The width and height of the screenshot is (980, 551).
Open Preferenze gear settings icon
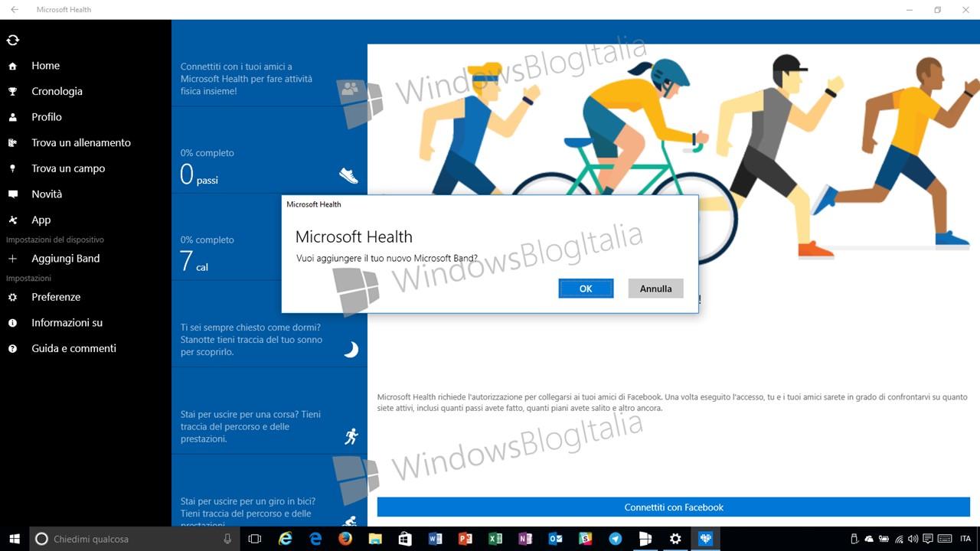(x=12, y=297)
